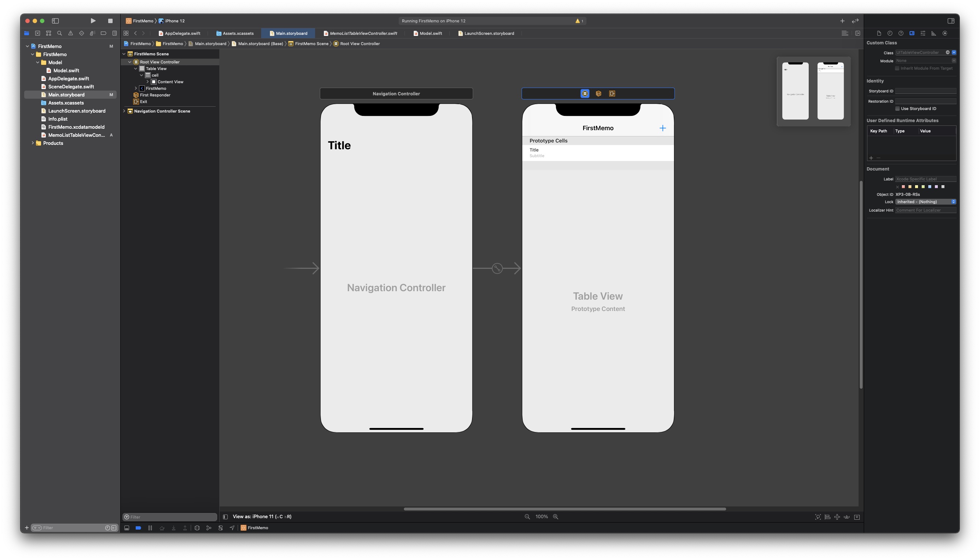Click the Run (play) button

93,21
